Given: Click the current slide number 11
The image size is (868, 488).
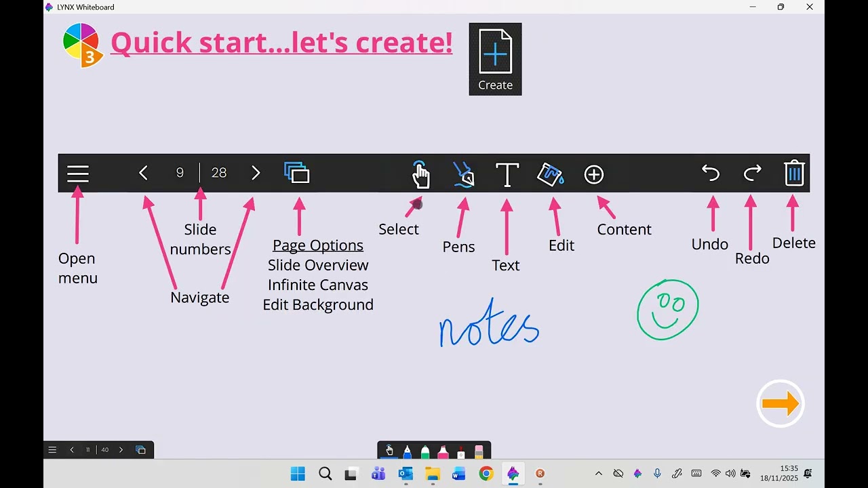Looking at the screenshot, I should pos(87,449).
